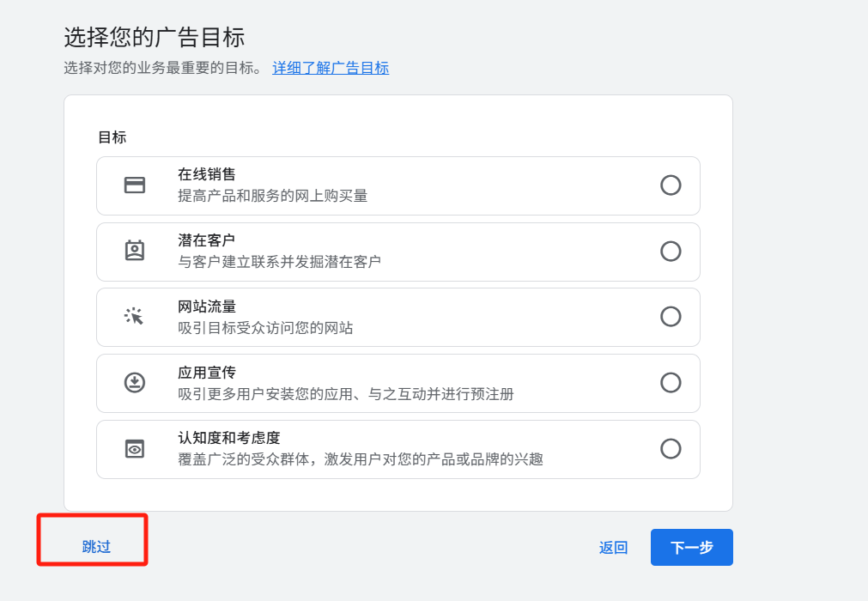This screenshot has width=868, height=601.
Task: Proceed with the 下一步 button
Action: [691, 547]
